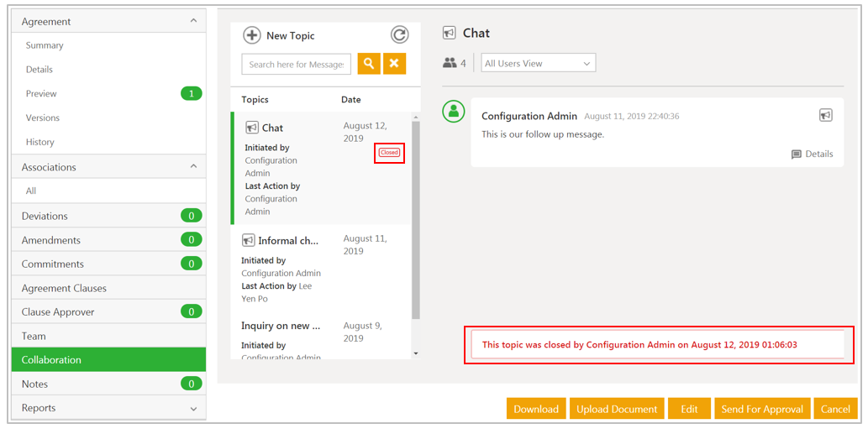Open the Collaboration tab in sidebar

108,359
